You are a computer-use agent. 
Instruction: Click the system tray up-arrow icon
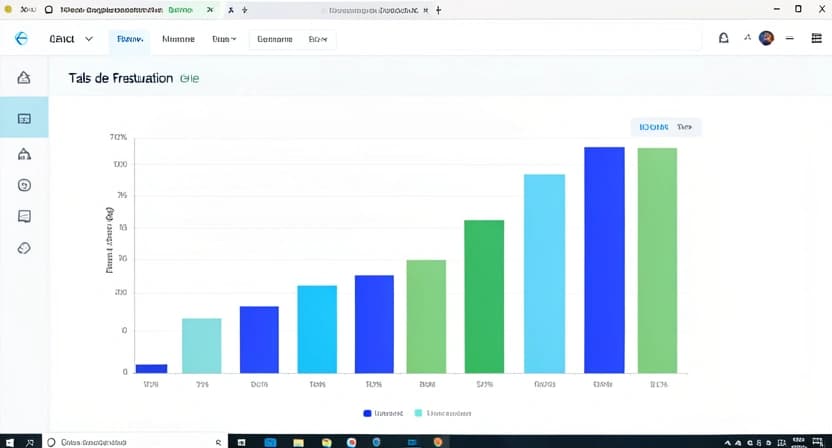[x=727, y=443]
